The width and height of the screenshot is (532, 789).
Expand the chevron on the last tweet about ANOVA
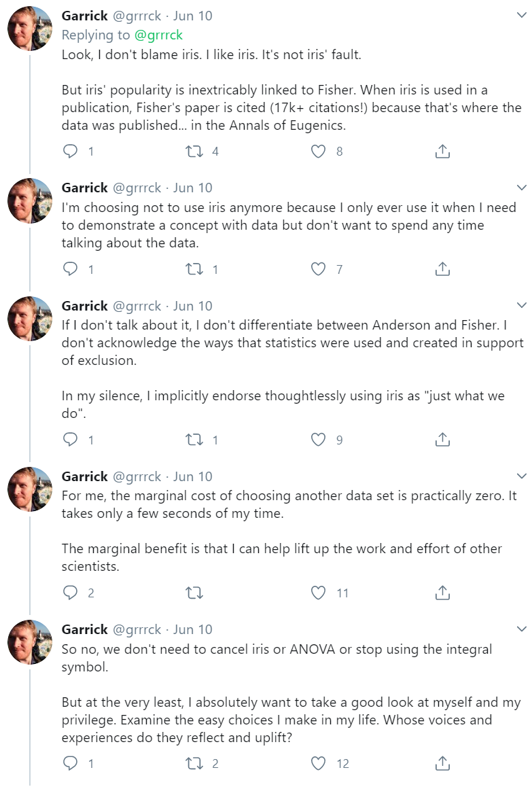click(521, 629)
